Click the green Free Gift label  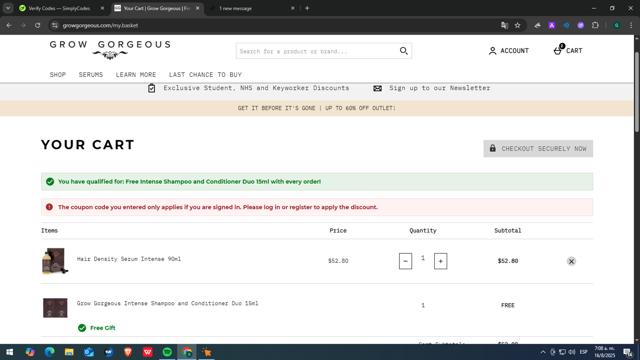coord(102,328)
